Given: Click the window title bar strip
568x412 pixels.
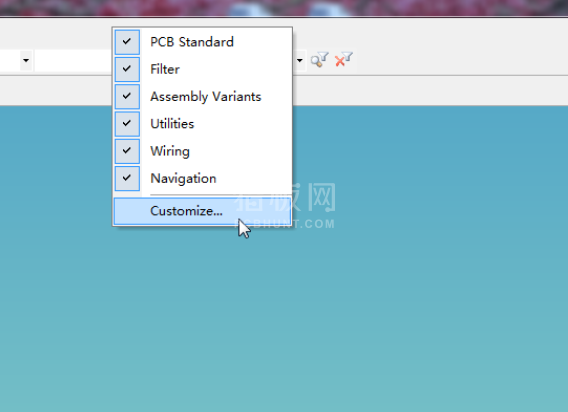Looking at the screenshot, I should click(x=284, y=8).
